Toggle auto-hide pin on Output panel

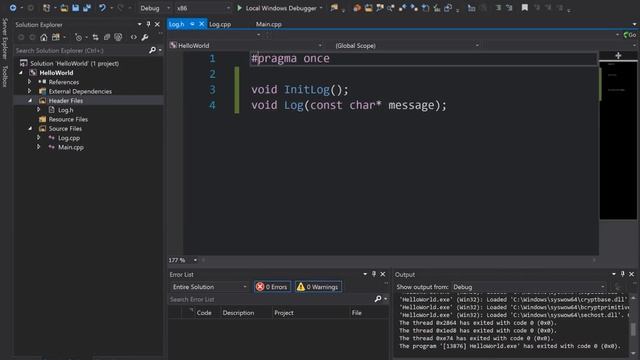[622, 274]
